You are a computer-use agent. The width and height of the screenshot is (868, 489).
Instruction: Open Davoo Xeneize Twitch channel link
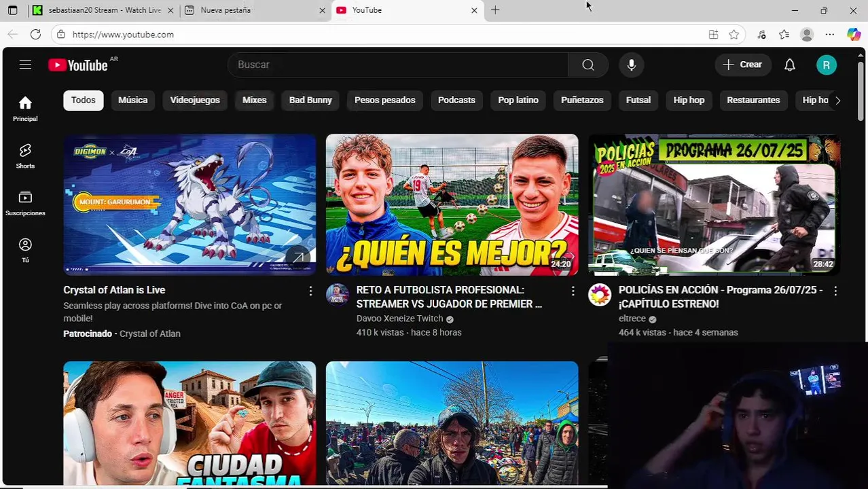399,319
